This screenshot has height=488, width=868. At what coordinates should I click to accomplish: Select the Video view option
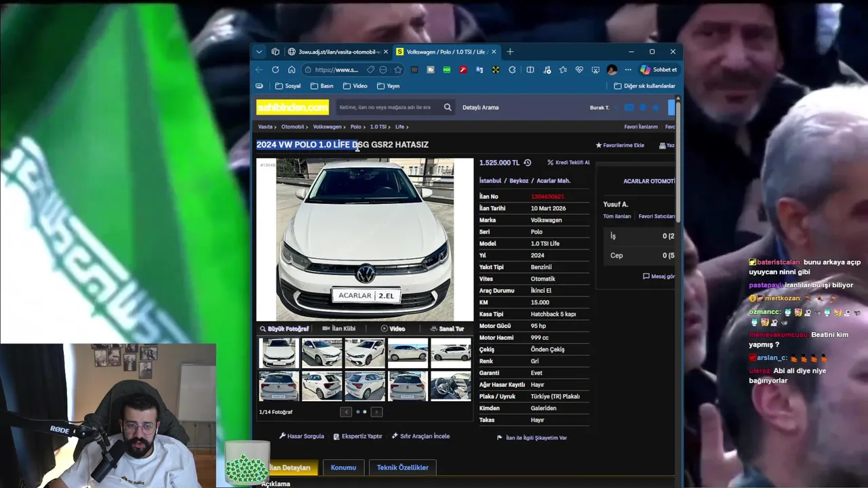pyautogui.click(x=393, y=329)
